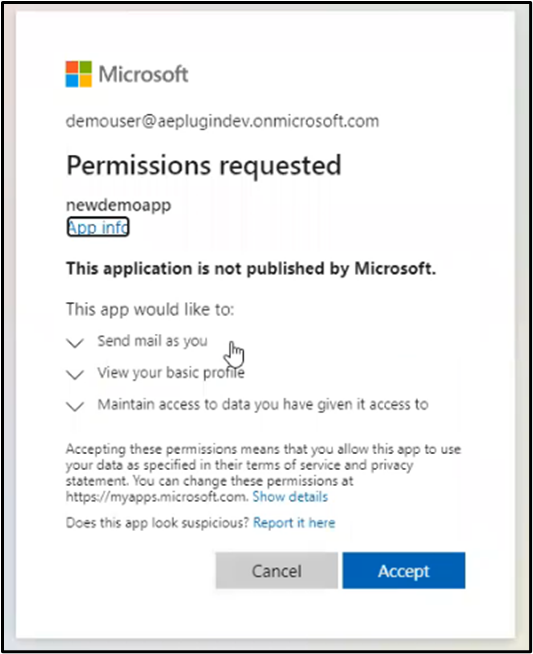
Task: Open the App info link
Action: pyautogui.click(x=98, y=227)
